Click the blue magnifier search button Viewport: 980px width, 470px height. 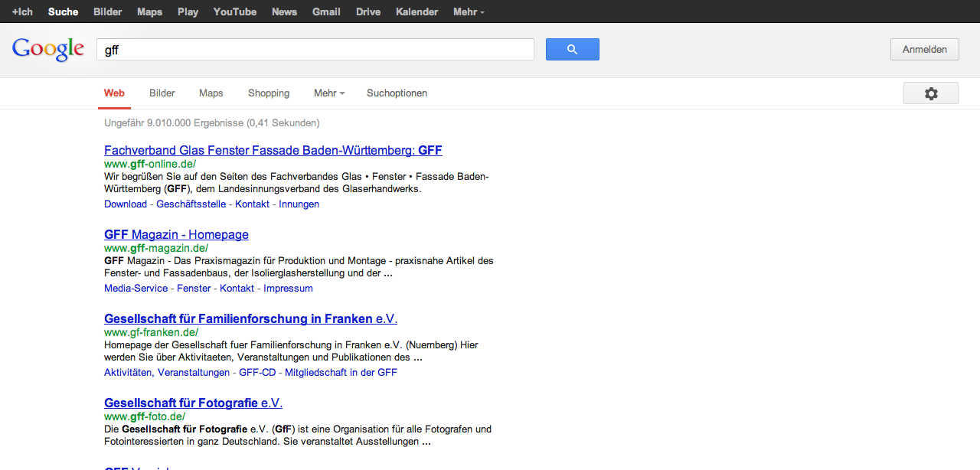pos(572,50)
